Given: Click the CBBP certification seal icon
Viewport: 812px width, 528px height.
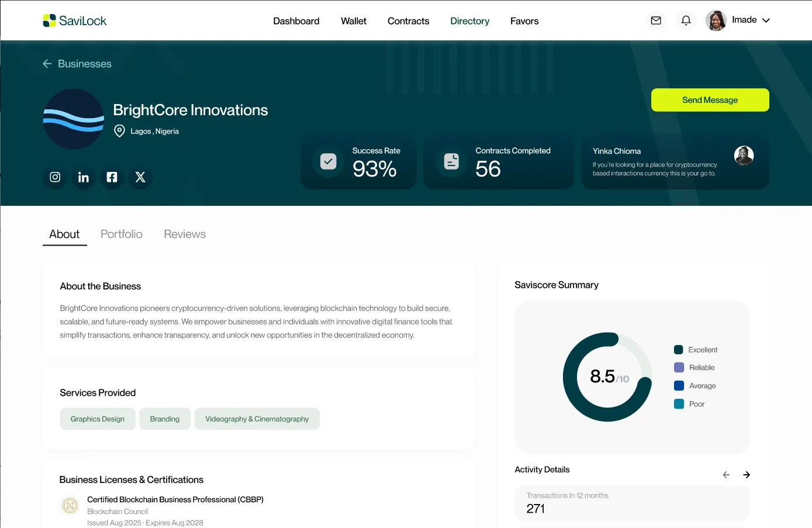Looking at the screenshot, I should [x=70, y=506].
